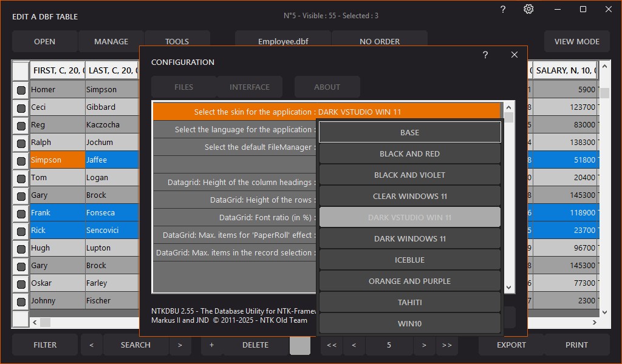Choose the CLEAR WINDOWS 11 skin

(x=410, y=196)
